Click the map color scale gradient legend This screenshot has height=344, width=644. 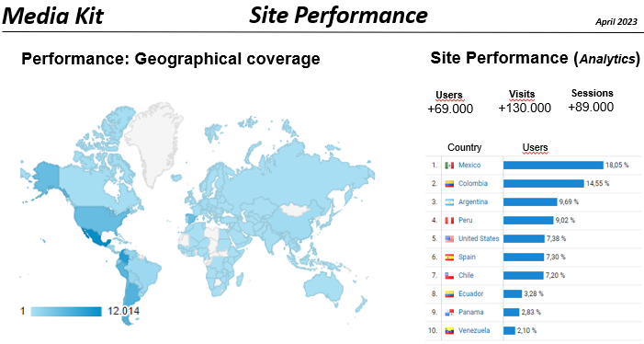coord(66,312)
